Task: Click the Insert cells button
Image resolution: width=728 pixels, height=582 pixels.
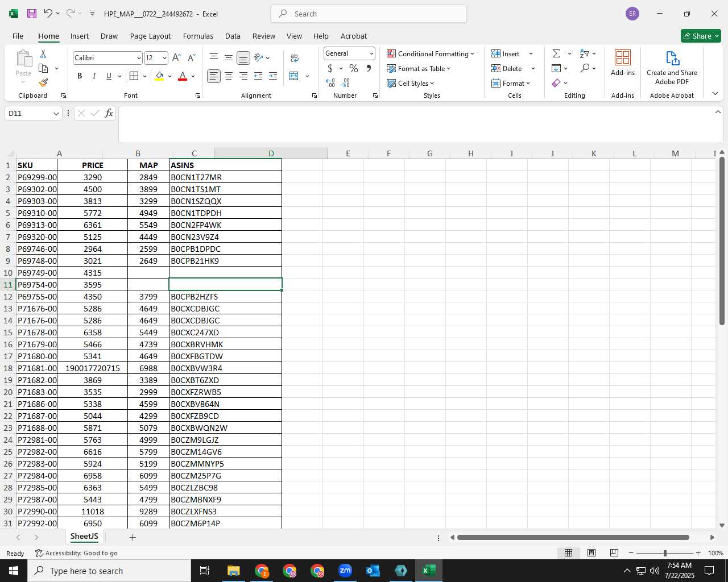Action: [x=506, y=53]
